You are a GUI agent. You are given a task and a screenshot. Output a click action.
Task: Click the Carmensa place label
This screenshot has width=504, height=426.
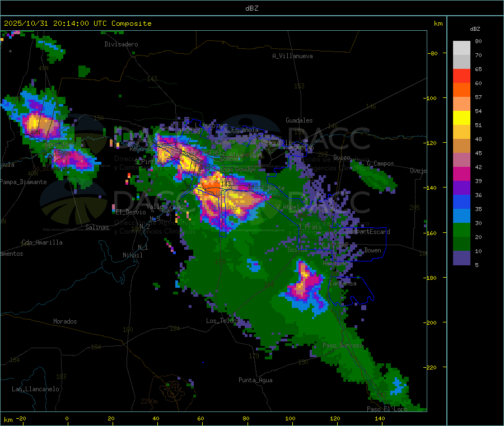tap(343, 283)
